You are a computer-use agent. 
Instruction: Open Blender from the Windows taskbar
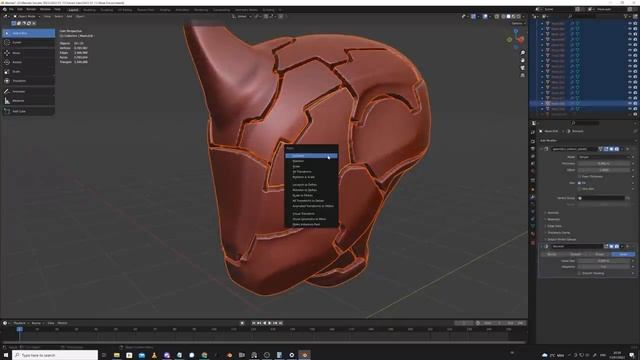304,355
